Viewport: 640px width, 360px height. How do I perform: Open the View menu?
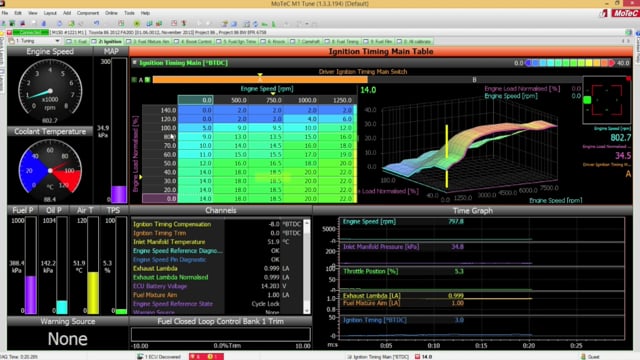coord(33,13)
